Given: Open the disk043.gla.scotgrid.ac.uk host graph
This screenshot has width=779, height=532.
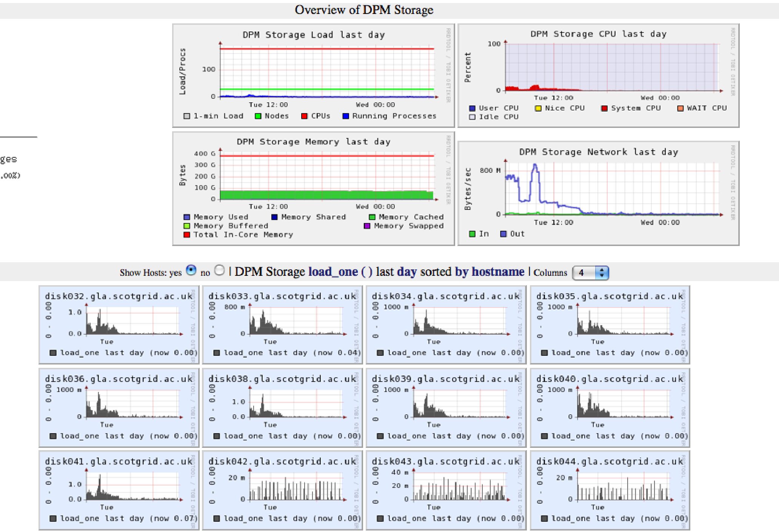Looking at the screenshot, I should point(446,490).
